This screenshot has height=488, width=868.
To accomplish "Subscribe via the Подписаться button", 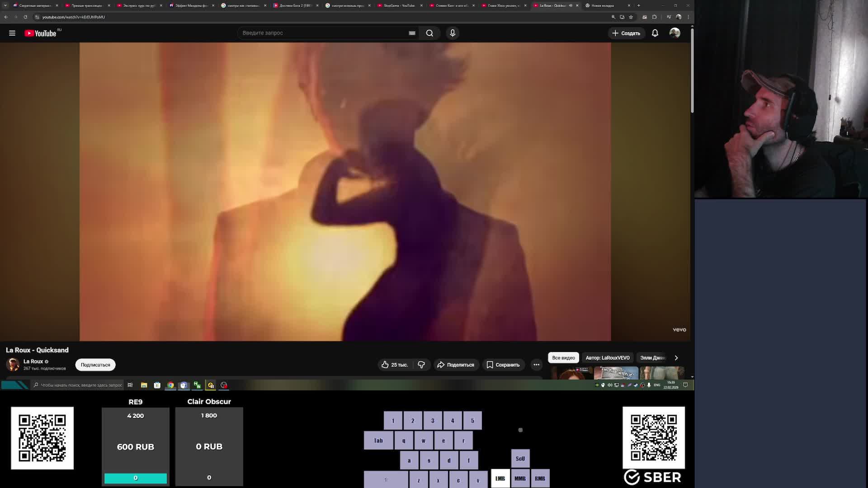I will click(95, 365).
